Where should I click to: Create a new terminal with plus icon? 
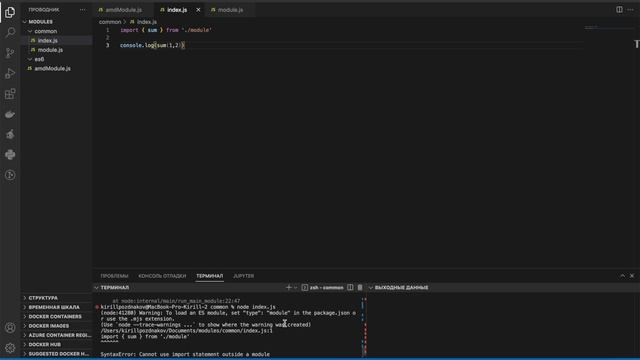289,287
